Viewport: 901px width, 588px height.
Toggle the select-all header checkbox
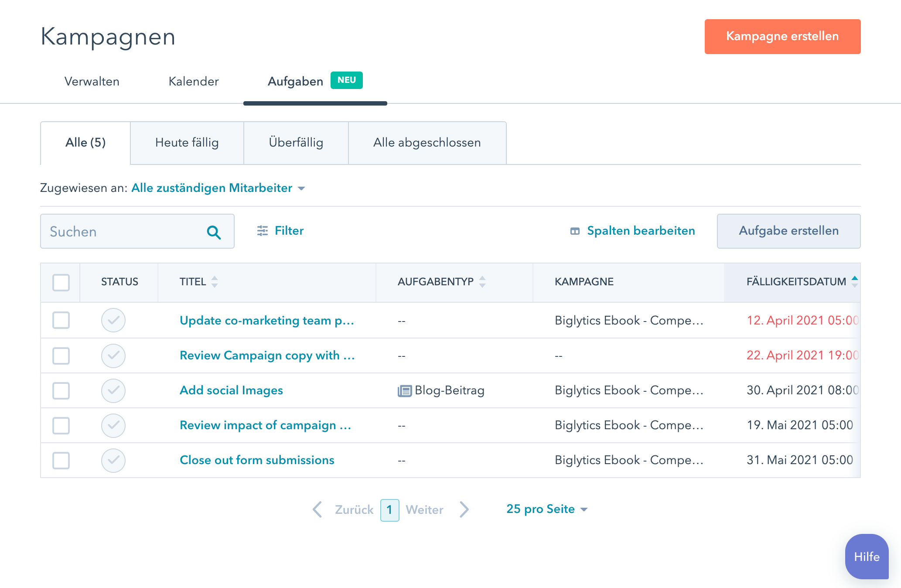(x=61, y=283)
